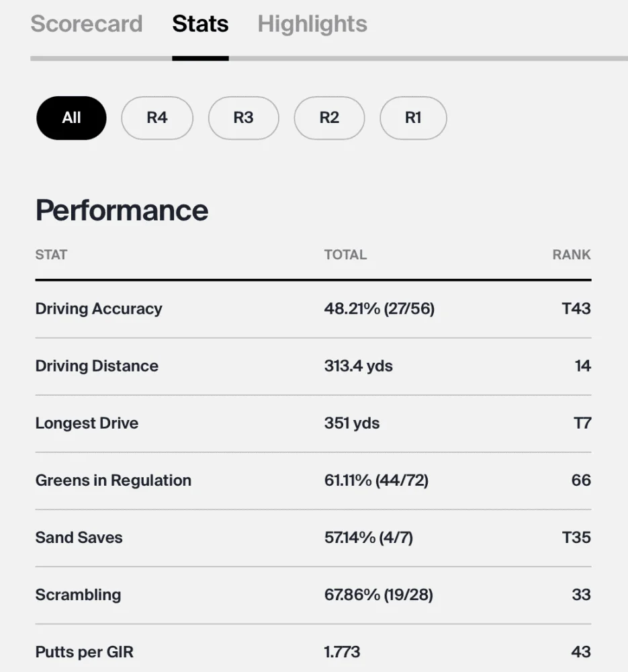Show round R2 stats
The image size is (628, 672).
(329, 118)
